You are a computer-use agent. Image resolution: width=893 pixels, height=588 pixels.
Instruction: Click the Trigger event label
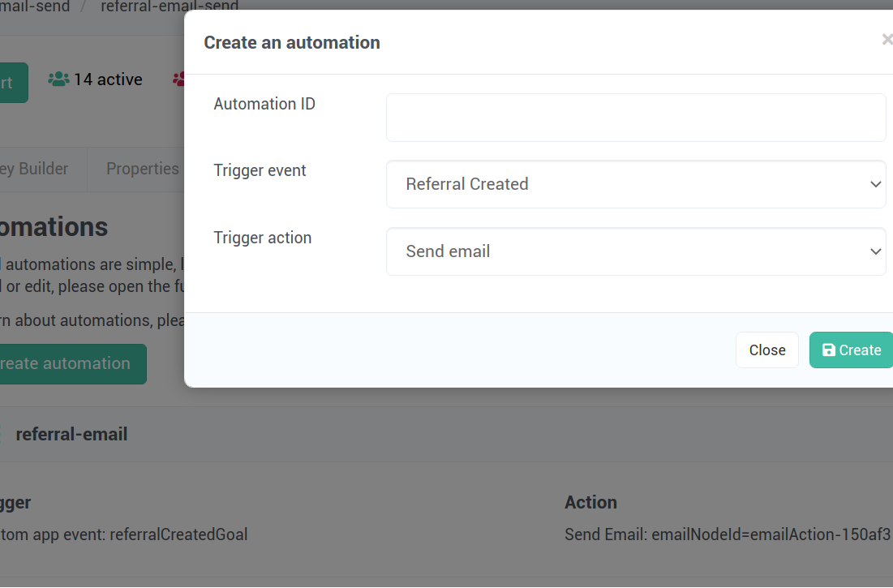(x=260, y=171)
